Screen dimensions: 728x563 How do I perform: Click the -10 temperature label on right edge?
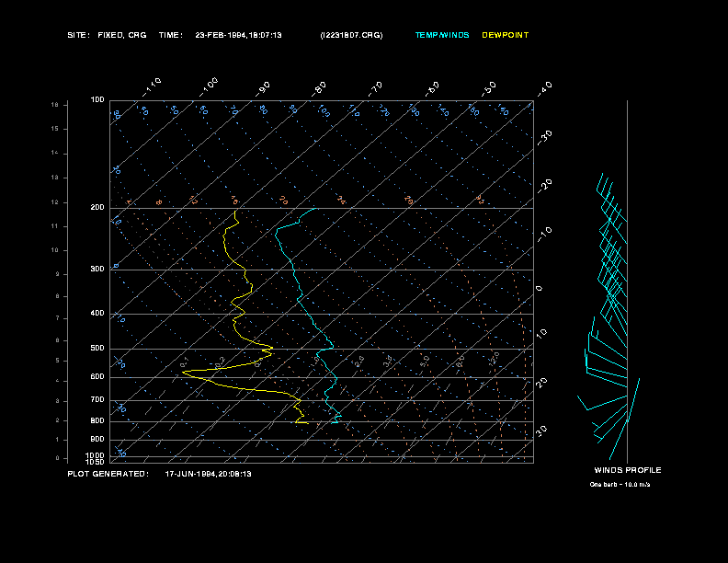(x=544, y=234)
